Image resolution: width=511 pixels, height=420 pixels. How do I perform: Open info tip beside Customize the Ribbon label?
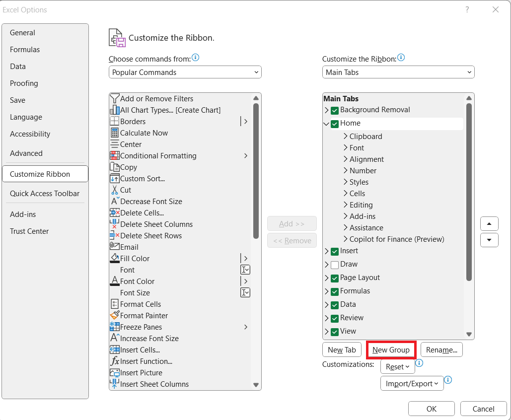tap(401, 58)
